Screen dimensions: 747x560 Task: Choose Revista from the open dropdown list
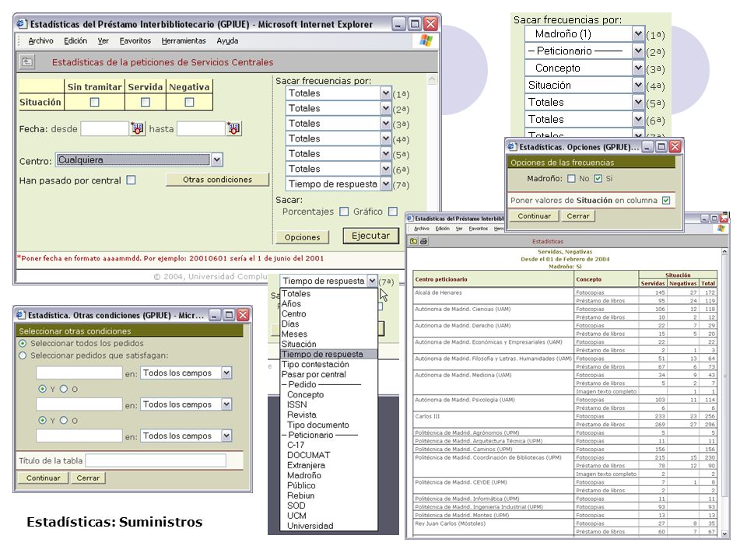[328, 415]
